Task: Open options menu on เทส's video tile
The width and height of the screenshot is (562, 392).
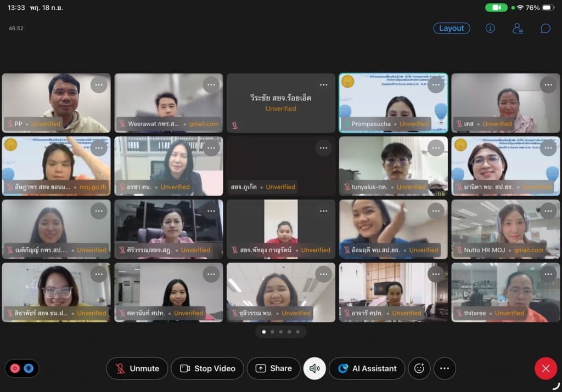Action: tap(548, 85)
